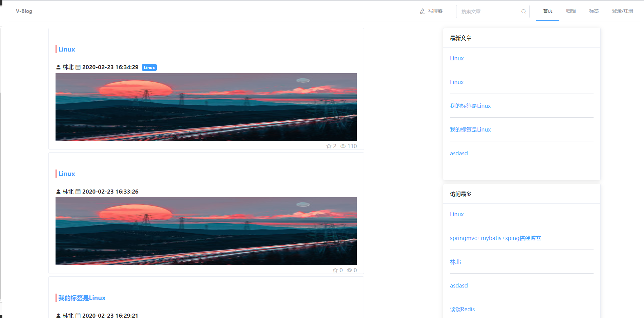This screenshot has width=644, height=318.
Task: Click the pencil icon beside 写博客
Action: 422,11
